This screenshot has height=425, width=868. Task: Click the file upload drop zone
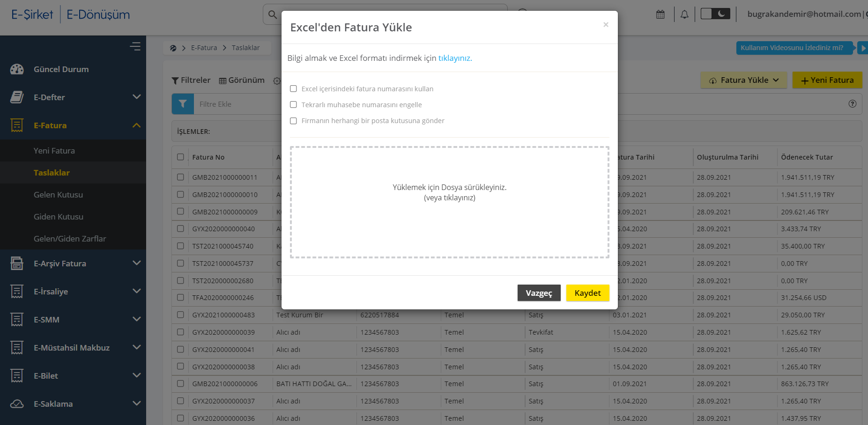450,202
